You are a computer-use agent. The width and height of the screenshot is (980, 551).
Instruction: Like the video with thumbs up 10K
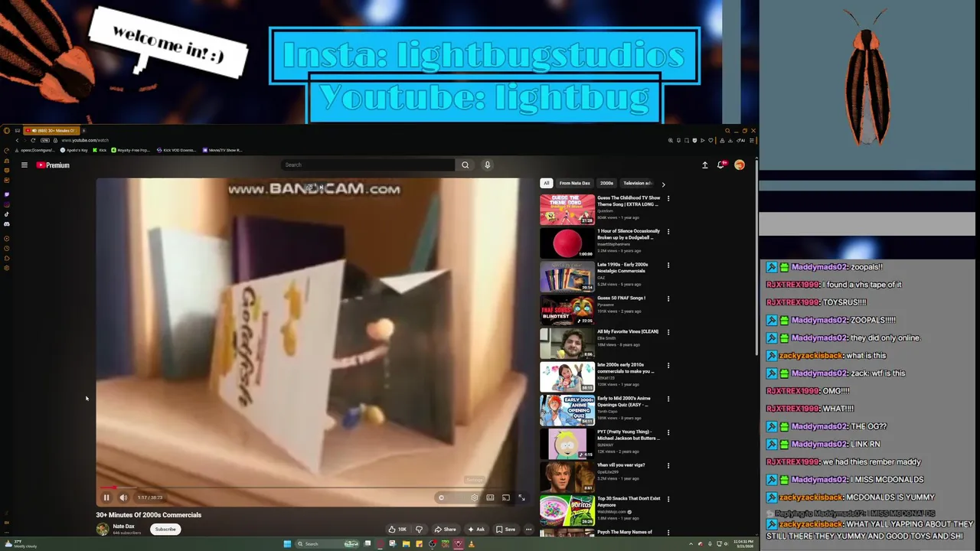point(397,529)
